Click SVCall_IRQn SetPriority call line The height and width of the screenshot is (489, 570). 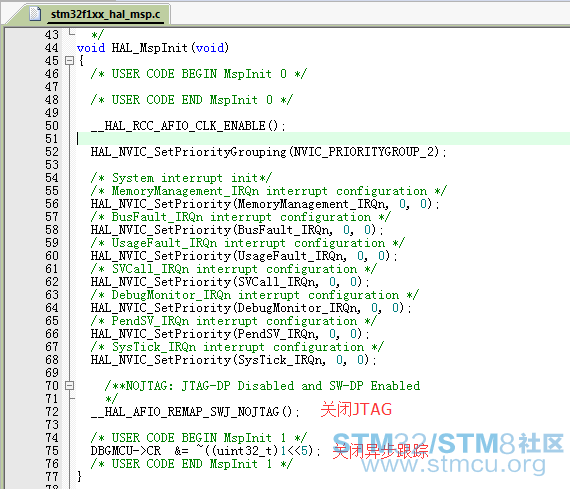click(x=230, y=282)
